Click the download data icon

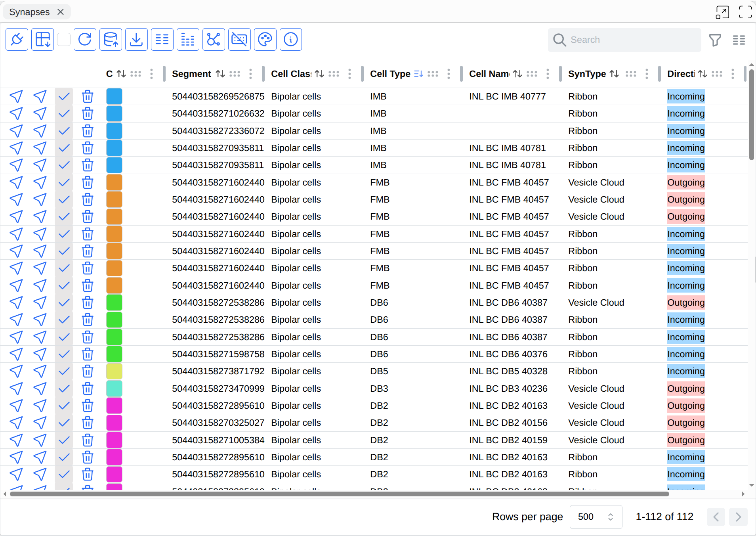[x=136, y=40]
